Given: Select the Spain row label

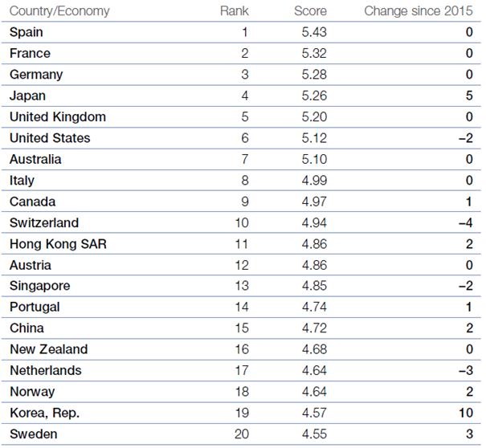Looking at the screenshot, I should pyautogui.click(x=27, y=33).
